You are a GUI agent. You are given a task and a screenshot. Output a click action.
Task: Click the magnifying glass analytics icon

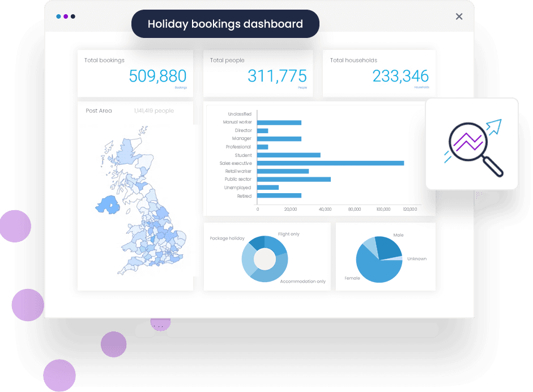[473, 144]
